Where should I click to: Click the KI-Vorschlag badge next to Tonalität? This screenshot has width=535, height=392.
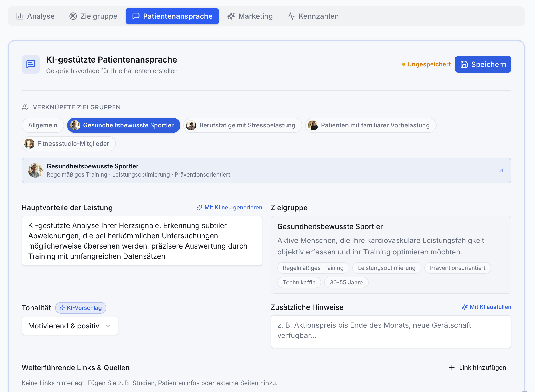[x=81, y=308]
